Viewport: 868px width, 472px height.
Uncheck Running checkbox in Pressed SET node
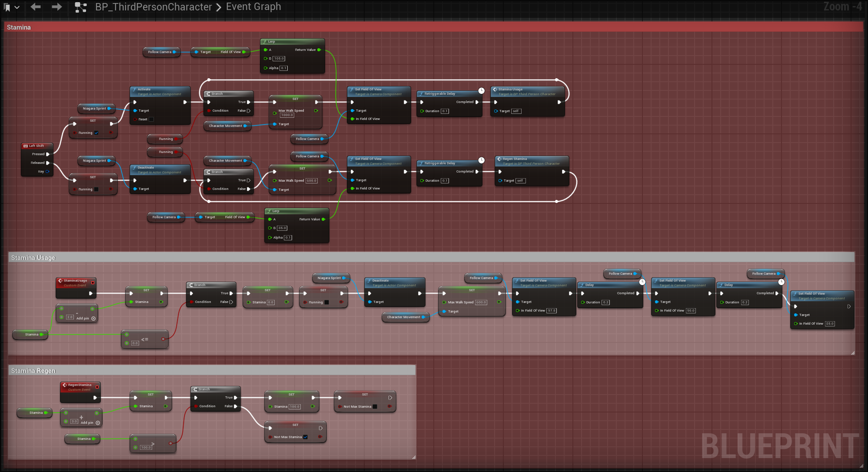[x=96, y=133]
